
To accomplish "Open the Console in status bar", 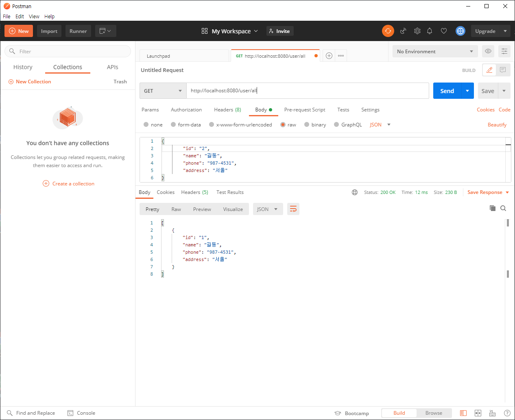I will click(81, 413).
